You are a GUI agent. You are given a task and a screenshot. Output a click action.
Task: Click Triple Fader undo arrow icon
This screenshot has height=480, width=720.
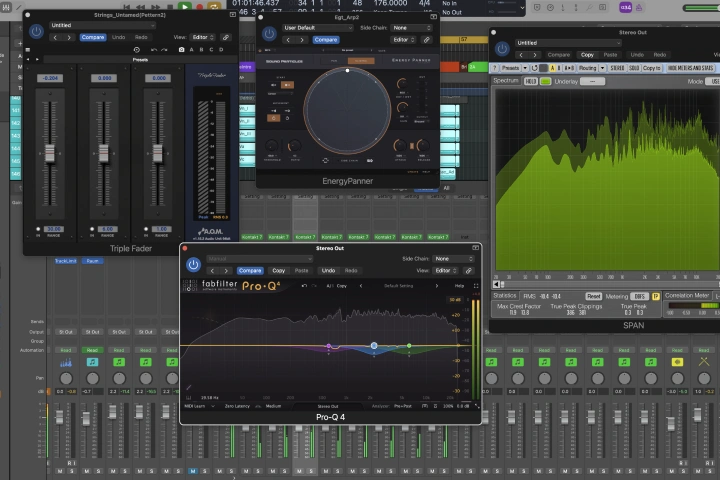click(154, 50)
